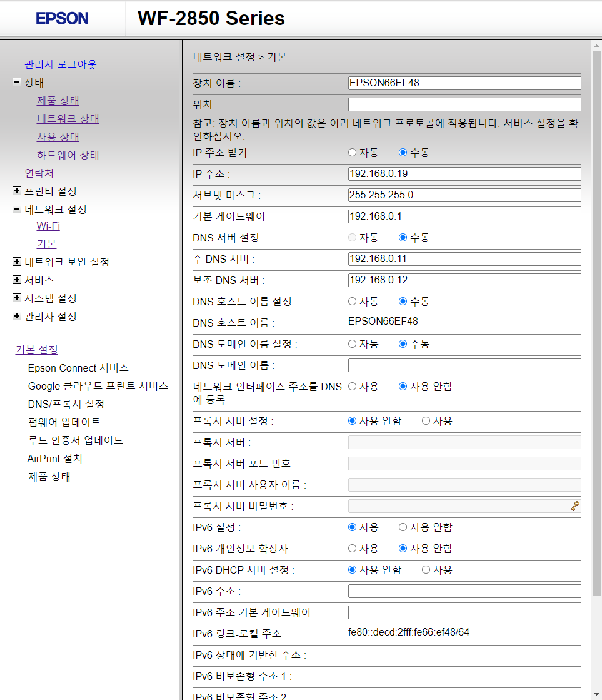Click the IPv6 link-local address fe80::decd:2fff:fe66:ef48/64
The image size is (602, 700).
tap(409, 632)
